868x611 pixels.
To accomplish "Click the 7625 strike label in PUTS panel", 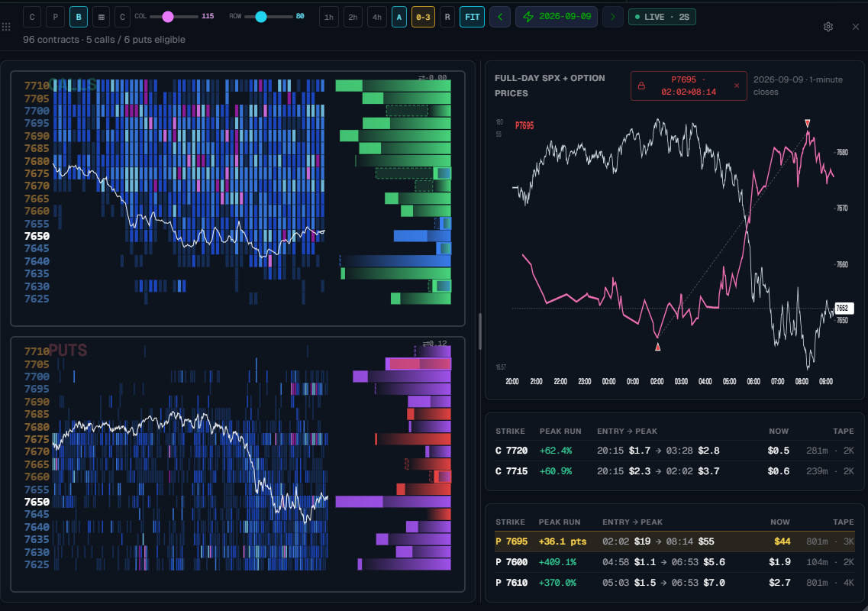I will (x=37, y=564).
